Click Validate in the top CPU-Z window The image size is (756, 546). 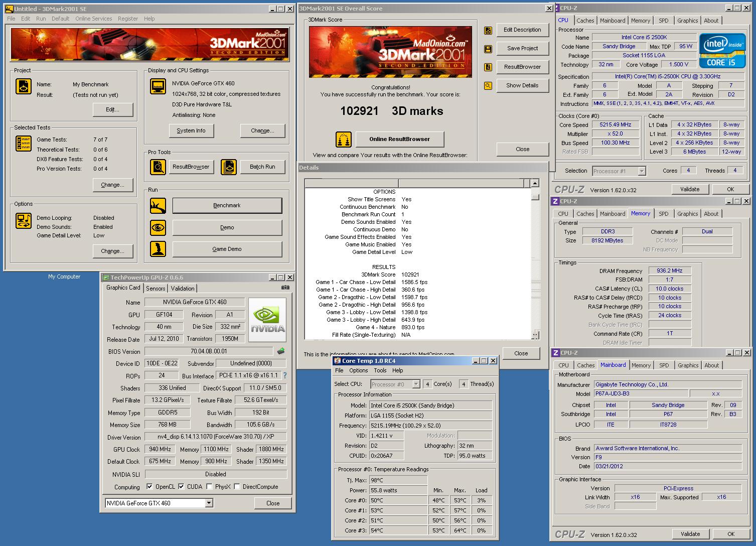coord(690,189)
